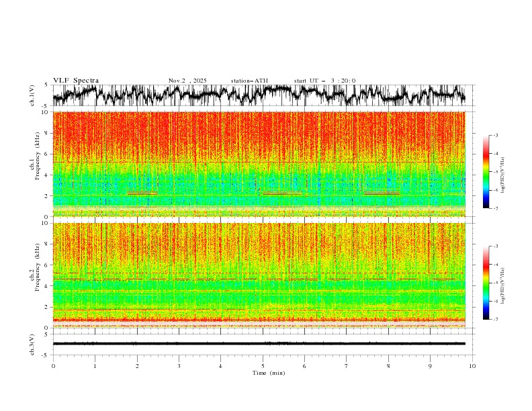The width and height of the screenshot is (532, 411).
Task: Click the ch.1 spectrogram panel
Action: click(259, 164)
